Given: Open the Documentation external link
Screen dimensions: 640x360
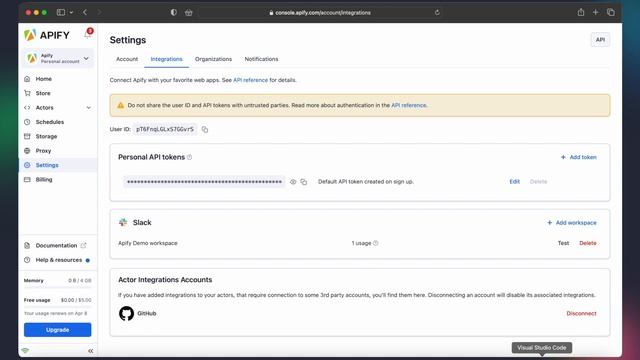Looking at the screenshot, I should [x=56, y=245].
